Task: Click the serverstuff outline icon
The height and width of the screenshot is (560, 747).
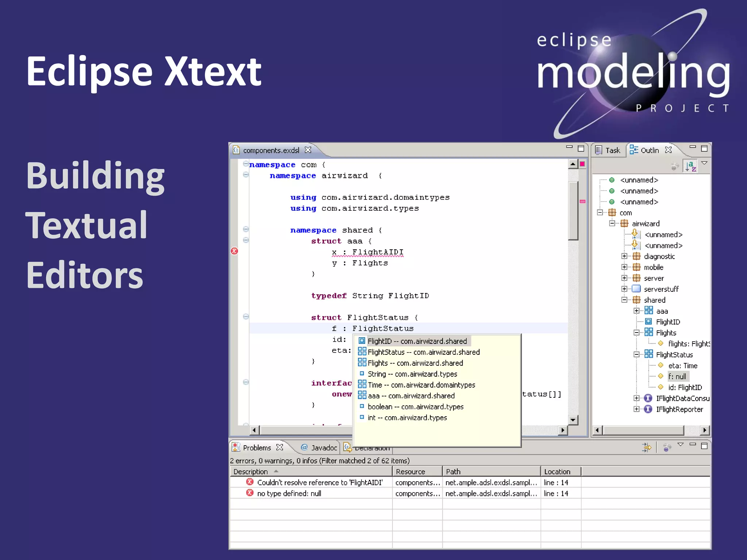Action: pyautogui.click(x=636, y=289)
